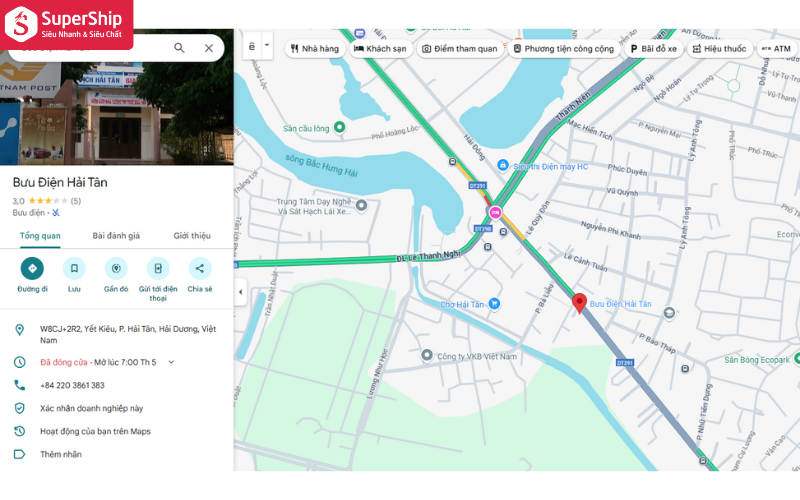This screenshot has width=800, height=500.
Task: Click the red Bưu Điện Hải Tân pin
Action: click(579, 303)
